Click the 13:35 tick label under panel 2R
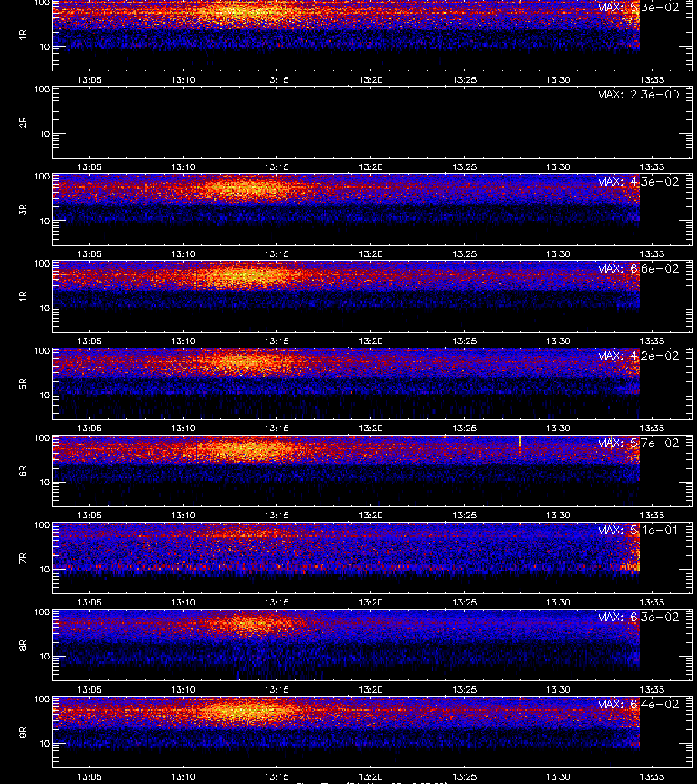Screen dimensions: 697x784 652,166
